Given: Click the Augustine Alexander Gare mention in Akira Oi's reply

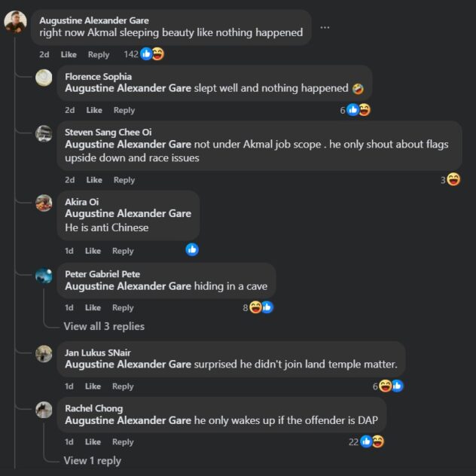Looking at the screenshot, I should (128, 214).
